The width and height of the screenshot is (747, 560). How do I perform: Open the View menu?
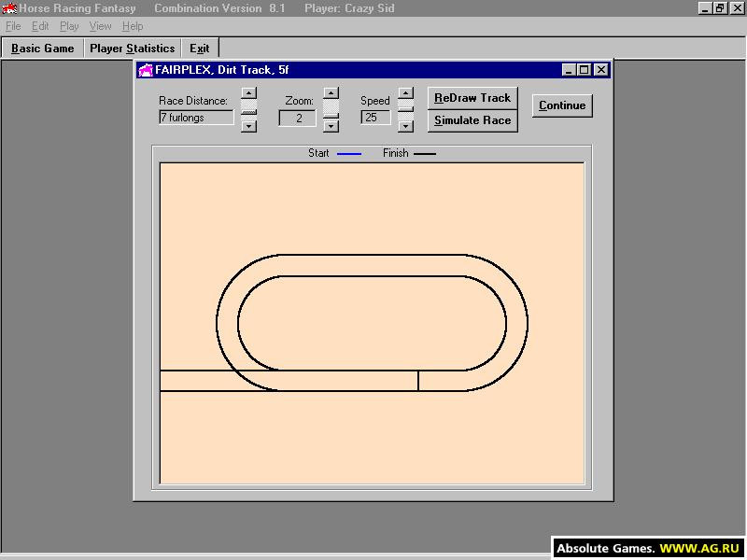(x=100, y=26)
